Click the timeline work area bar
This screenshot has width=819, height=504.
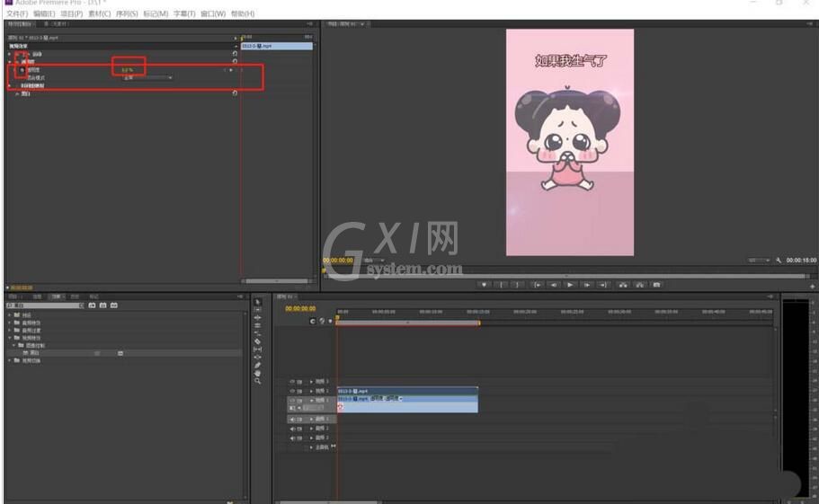click(x=408, y=323)
